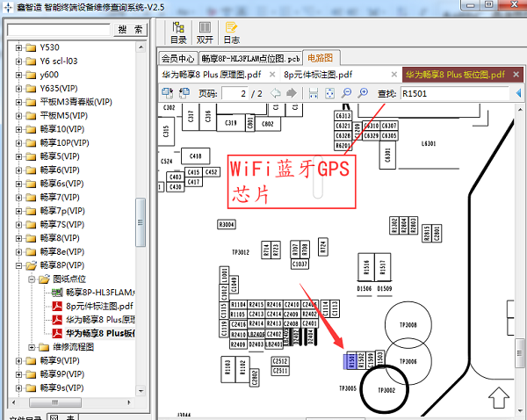527x420 pixels.
Task: Select the 畅享9P(VIP) folder
Action: coord(62,374)
